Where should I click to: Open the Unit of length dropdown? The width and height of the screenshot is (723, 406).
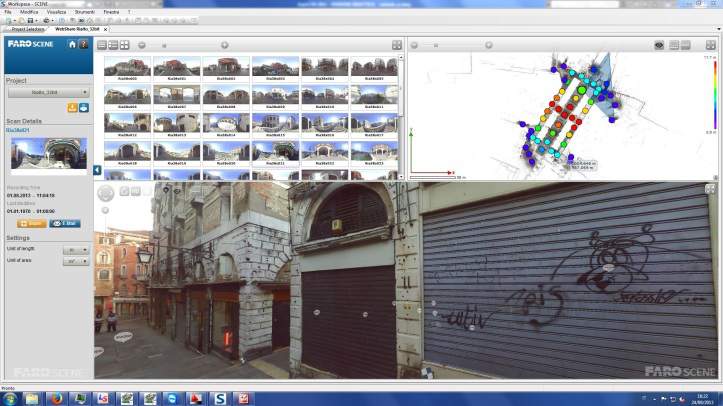[76, 250]
